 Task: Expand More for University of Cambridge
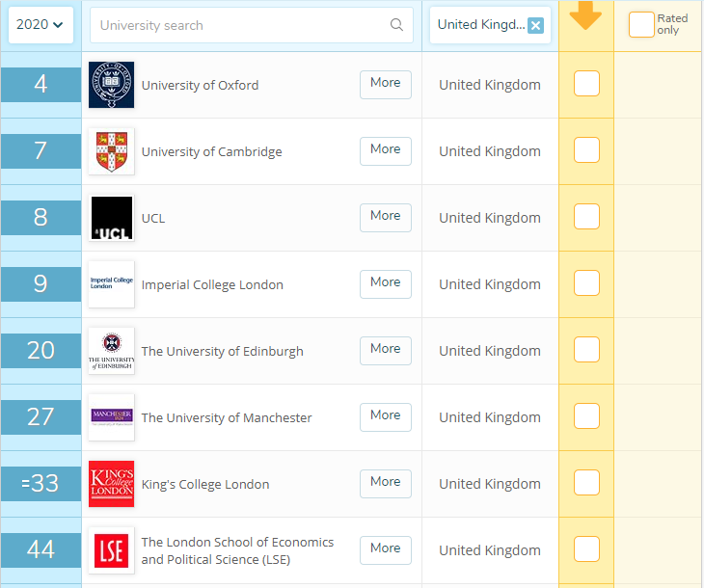(x=385, y=150)
